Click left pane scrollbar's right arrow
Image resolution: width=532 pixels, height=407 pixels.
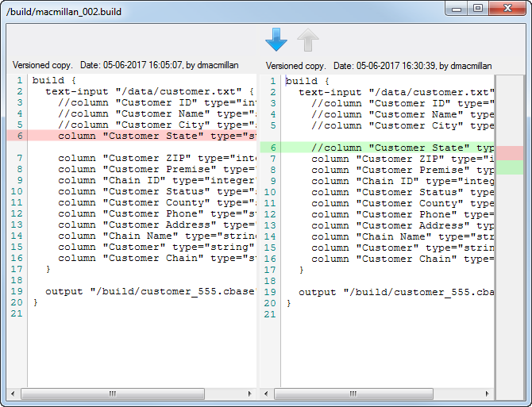(249, 394)
